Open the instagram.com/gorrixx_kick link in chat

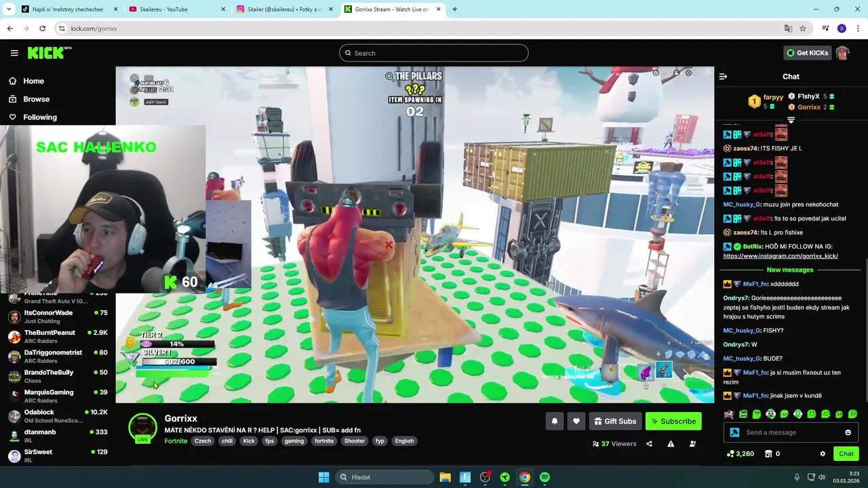[781, 256]
